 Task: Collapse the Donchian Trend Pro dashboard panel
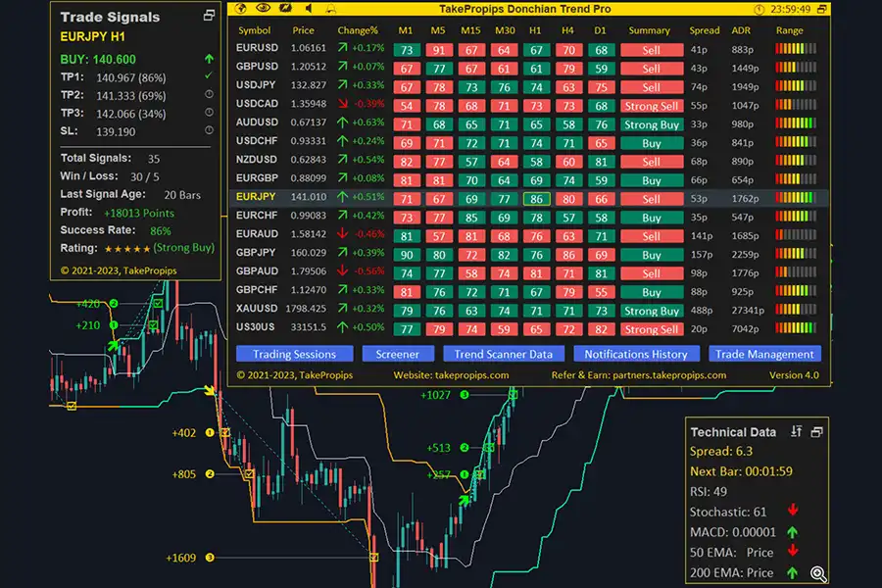(x=822, y=9)
